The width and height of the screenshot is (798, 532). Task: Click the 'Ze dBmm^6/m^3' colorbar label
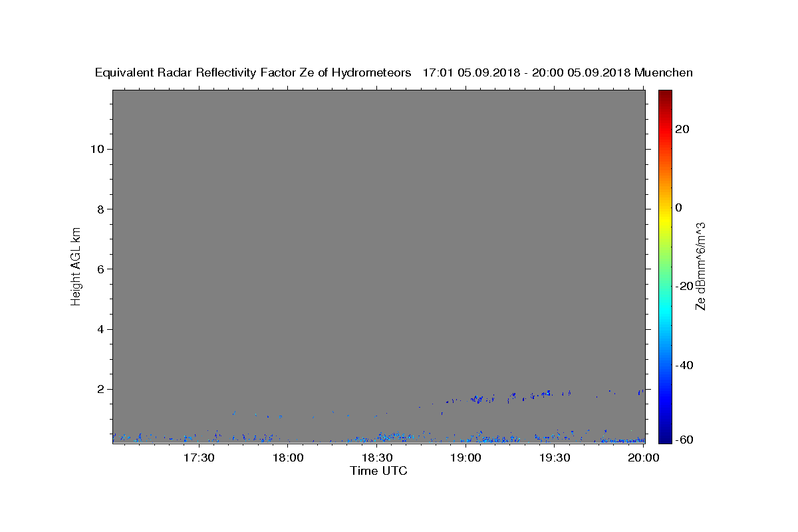pos(700,266)
